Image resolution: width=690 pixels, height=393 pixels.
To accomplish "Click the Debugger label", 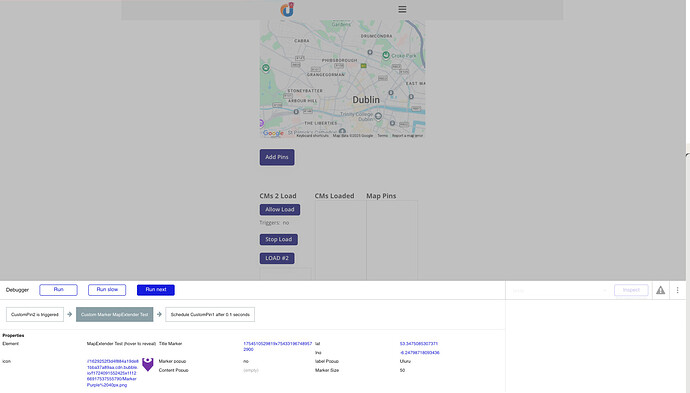I will click(17, 290).
